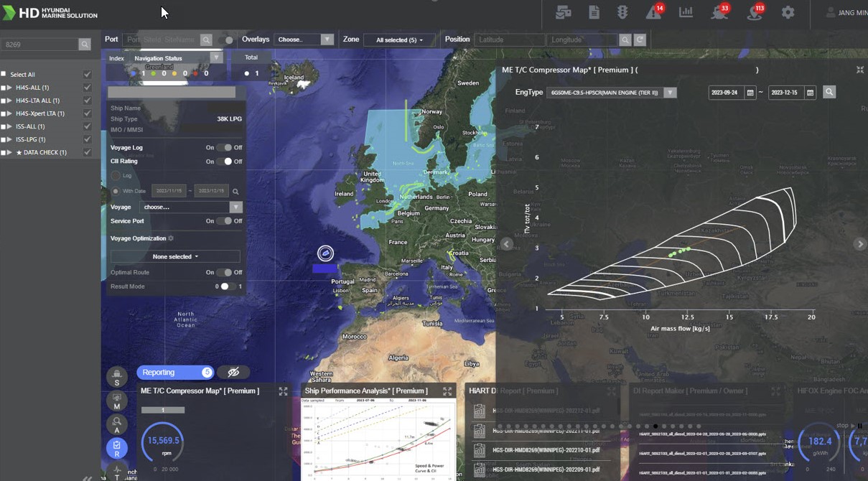Hide widgets using the crossed-eye button
The width and height of the screenshot is (868, 481).
pos(233,373)
